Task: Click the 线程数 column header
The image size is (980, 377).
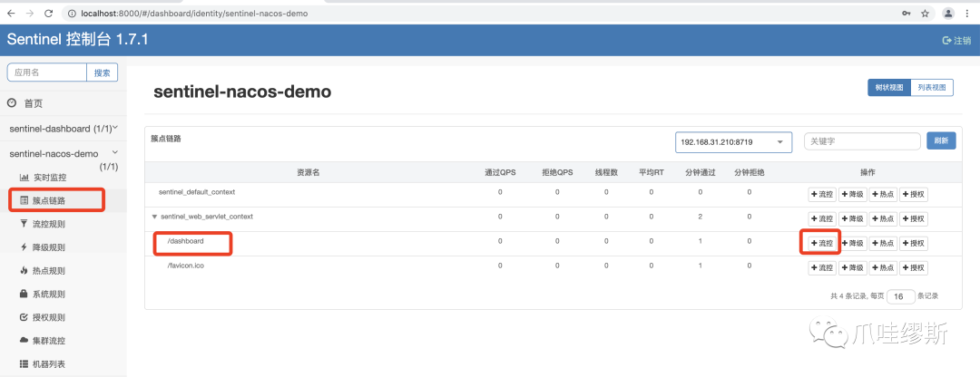Action: click(606, 173)
